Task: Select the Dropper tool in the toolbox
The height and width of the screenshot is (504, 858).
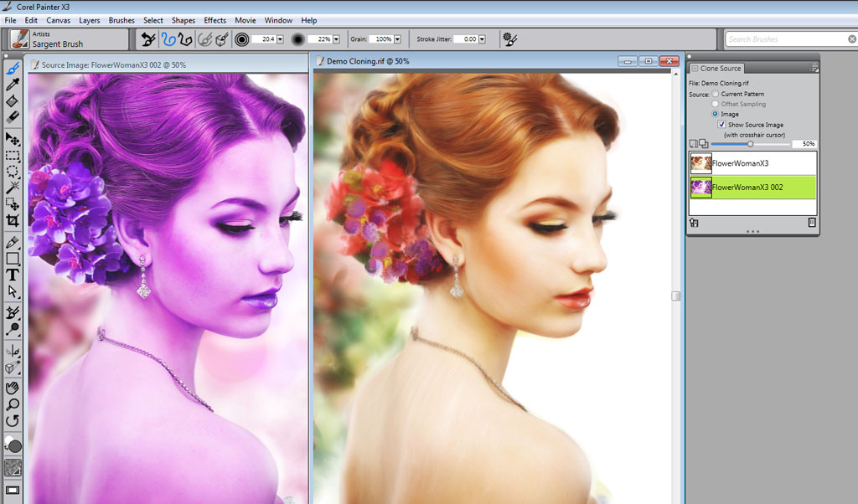Action: coord(13,84)
